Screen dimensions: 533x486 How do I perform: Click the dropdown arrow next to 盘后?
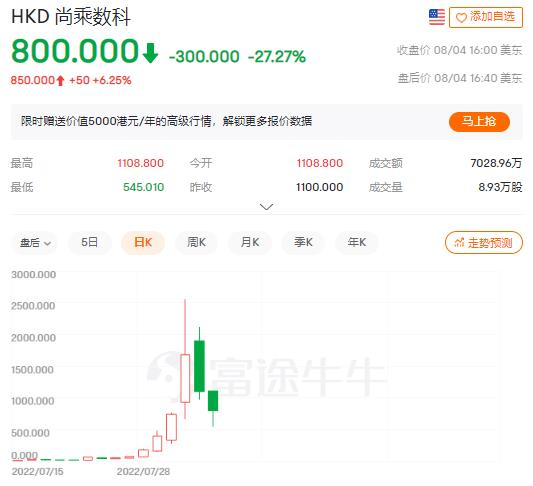click(48, 243)
